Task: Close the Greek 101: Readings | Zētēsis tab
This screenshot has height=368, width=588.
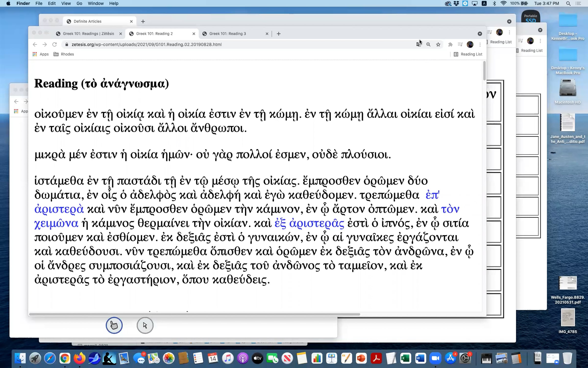Action: 121,34
